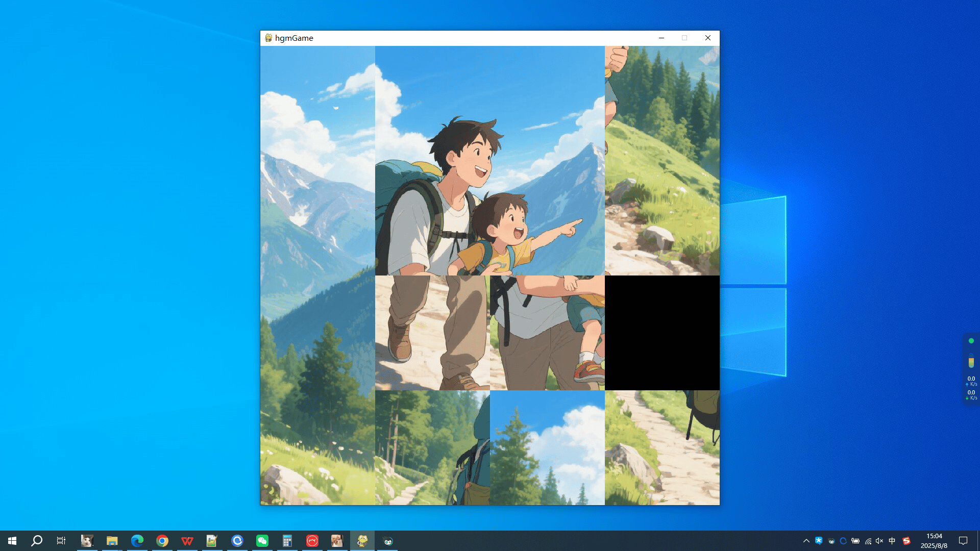This screenshot has width=980, height=551.
Task: Expand the hidden tray icons chevron
Action: click(x=806, y=541)
